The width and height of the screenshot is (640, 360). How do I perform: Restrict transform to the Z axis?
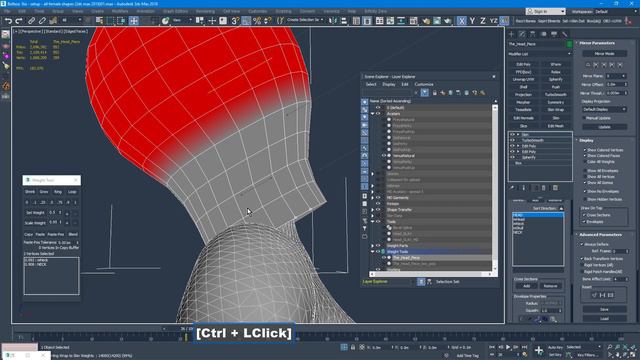(482, 20)
